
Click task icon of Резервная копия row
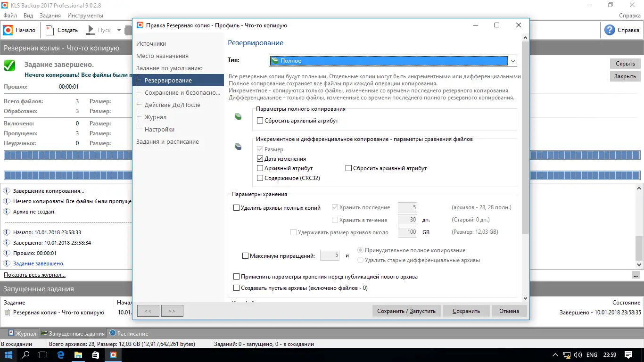coord(7,313)
